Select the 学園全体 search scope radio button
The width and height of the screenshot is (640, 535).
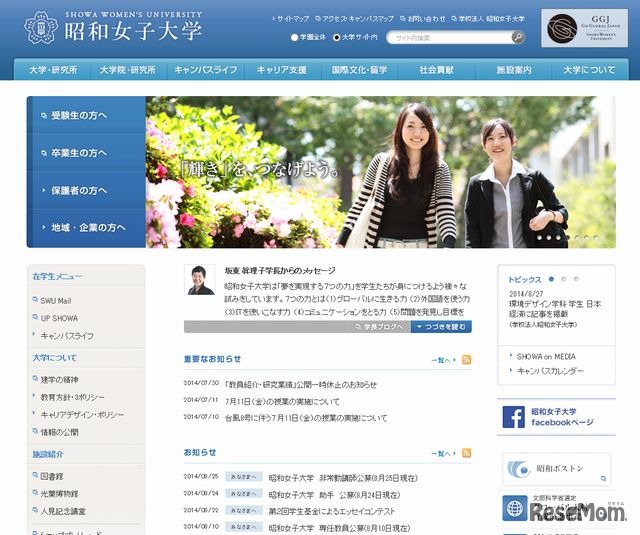[294, 38]
